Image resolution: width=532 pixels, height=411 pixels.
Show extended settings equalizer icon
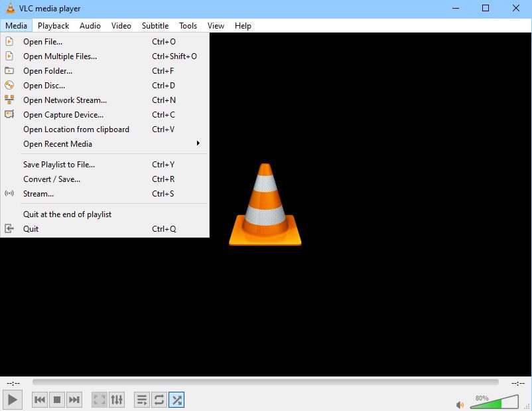[x=117, y=400]
